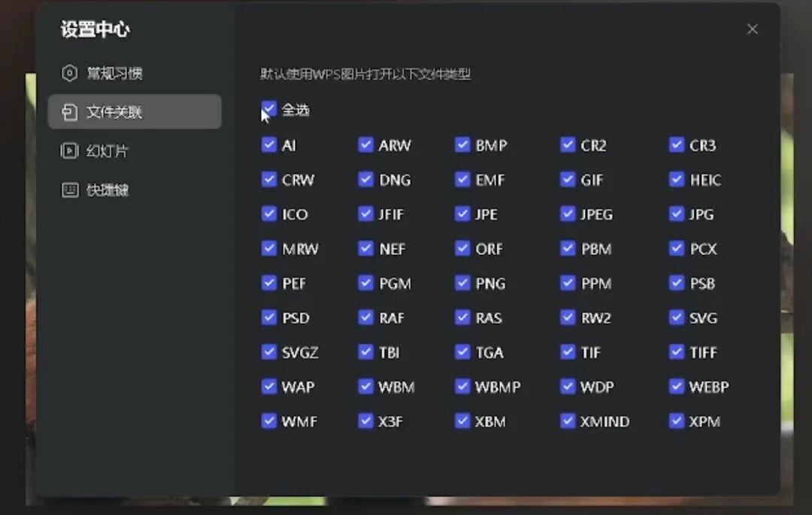Image resolution: width=812 pixels, height=515 pixels.
Task: Open the 文件关联 settings section
Action: pos(114,112)
